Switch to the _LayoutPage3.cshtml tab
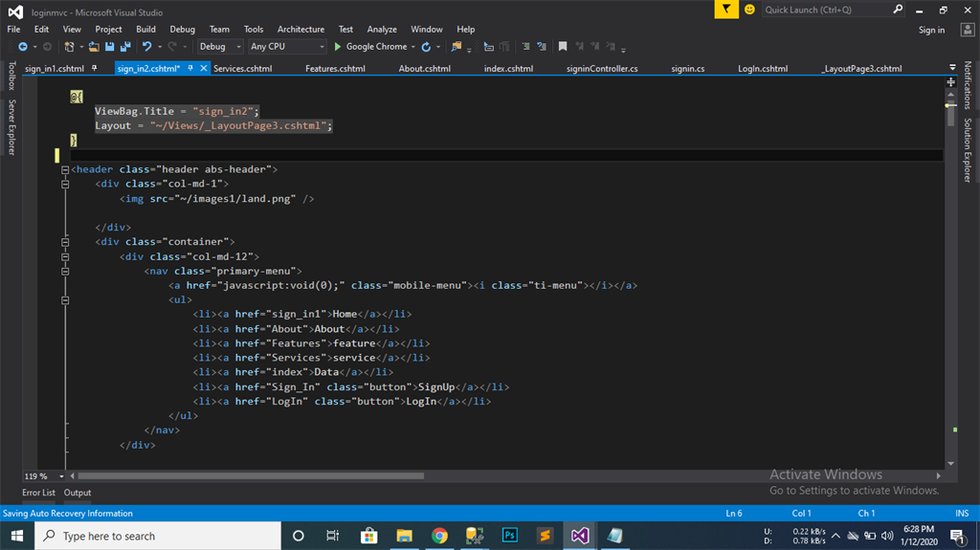Image resolution: width=980 pixels, height=550 pixels. click(x=861, y=69)
